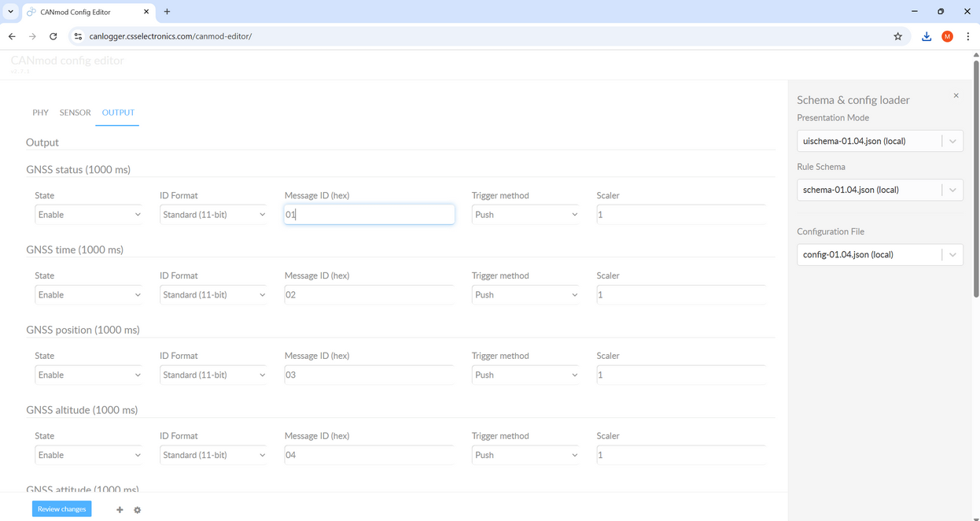980x521 pixels.
Task: Open GNSS altitude Trigger method dropdown
Action: click(x=525, y=455)
